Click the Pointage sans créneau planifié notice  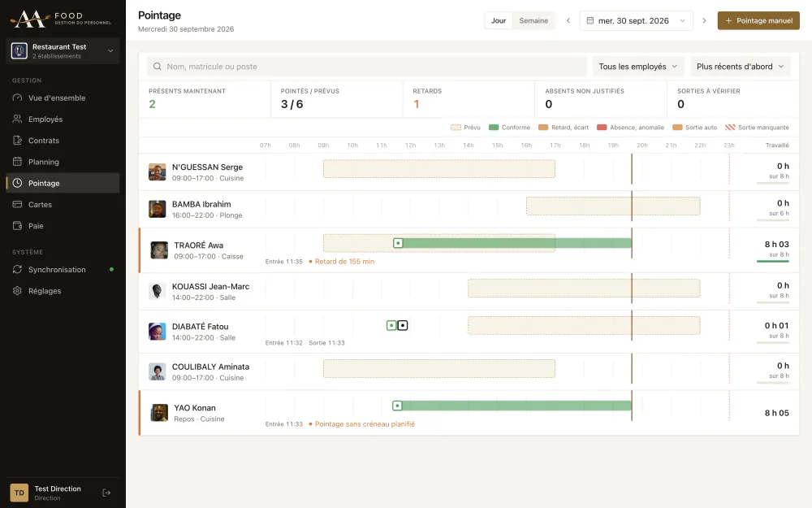362,424
